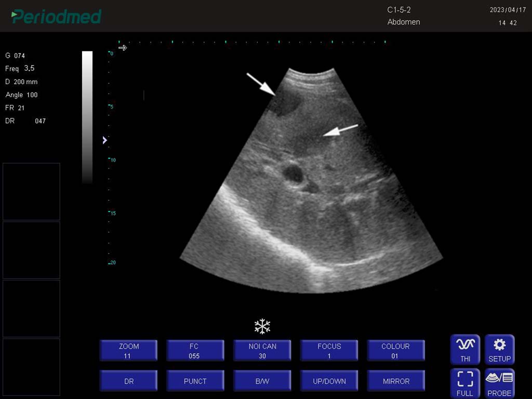Image resolution: width=532 pixels, height=399 pixels.
Task: Open the PROBE selection icon
Action: pyautogui.click(x=499, y=383)
